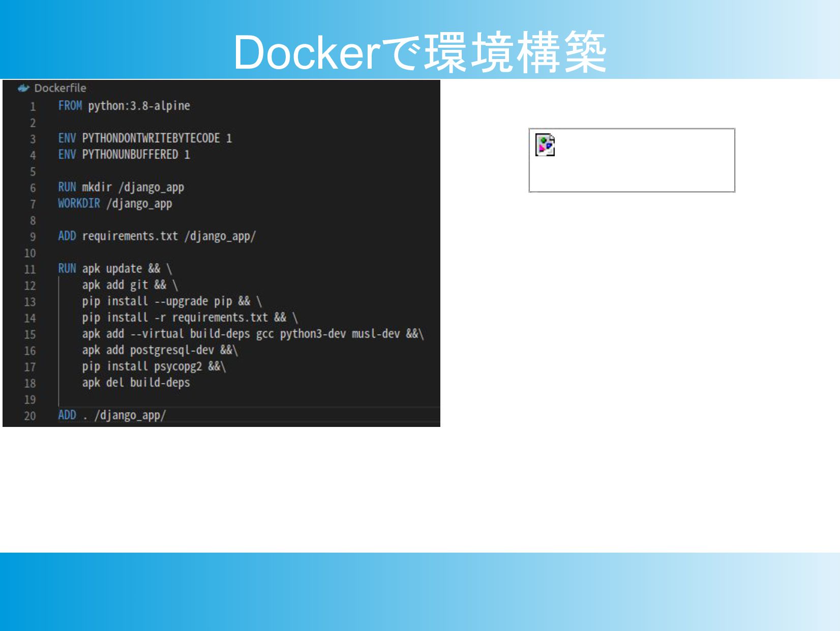
Task: Click line number 1 in gutter
Action: 33,107
